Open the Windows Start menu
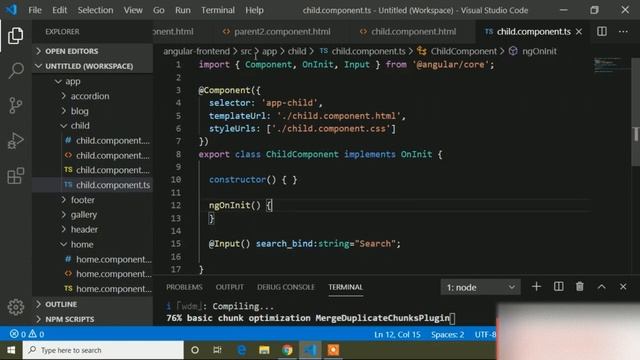640x360 pixels. point(11,350)
